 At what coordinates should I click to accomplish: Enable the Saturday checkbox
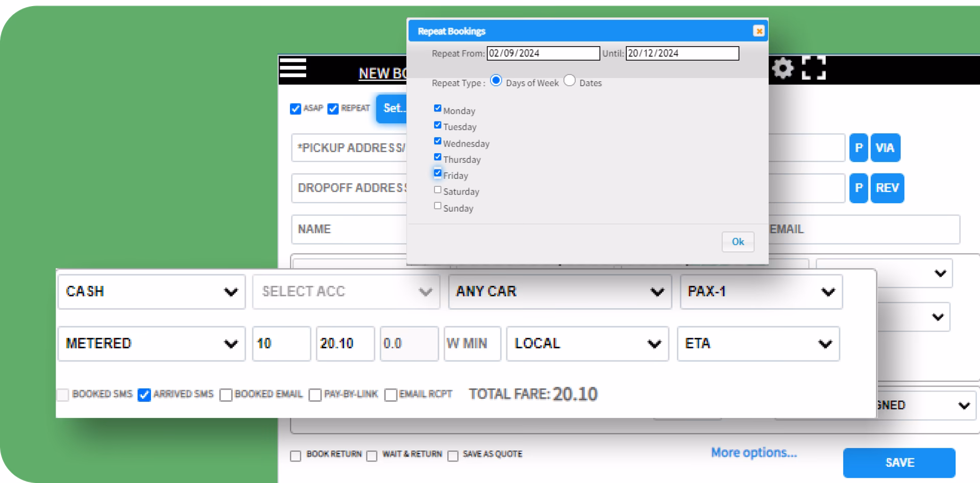point(437,190)
